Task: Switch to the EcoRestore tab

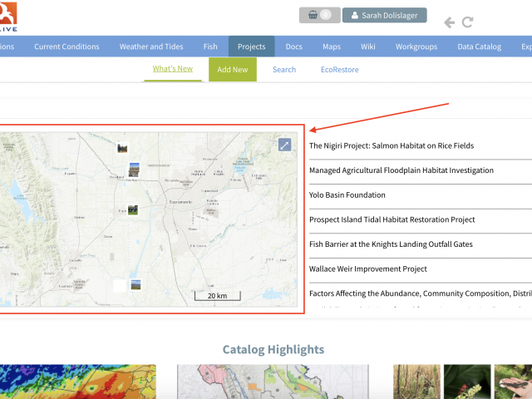Action: (339, 70)
